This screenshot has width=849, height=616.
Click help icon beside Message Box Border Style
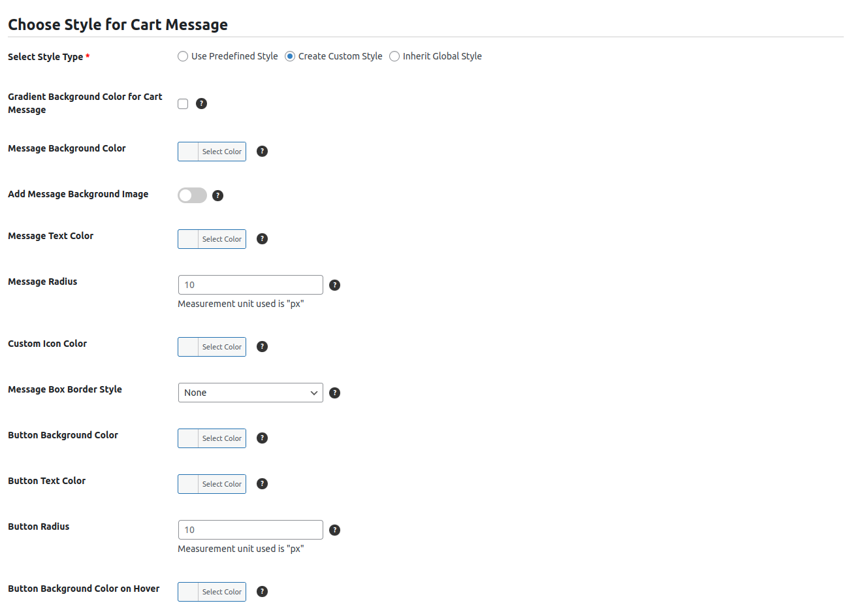click(x=334, y=393)
